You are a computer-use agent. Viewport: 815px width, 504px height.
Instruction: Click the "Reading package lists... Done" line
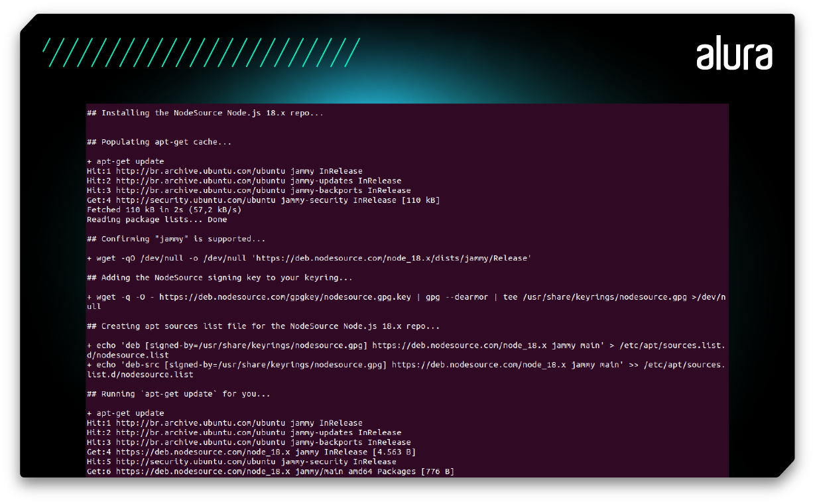tap(157, 220)
